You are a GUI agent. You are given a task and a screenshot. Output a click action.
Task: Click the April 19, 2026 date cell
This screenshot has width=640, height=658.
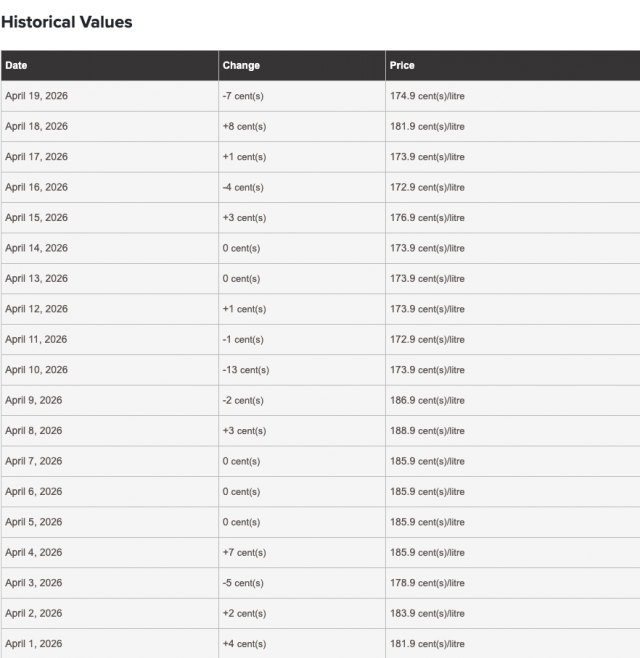36,96
